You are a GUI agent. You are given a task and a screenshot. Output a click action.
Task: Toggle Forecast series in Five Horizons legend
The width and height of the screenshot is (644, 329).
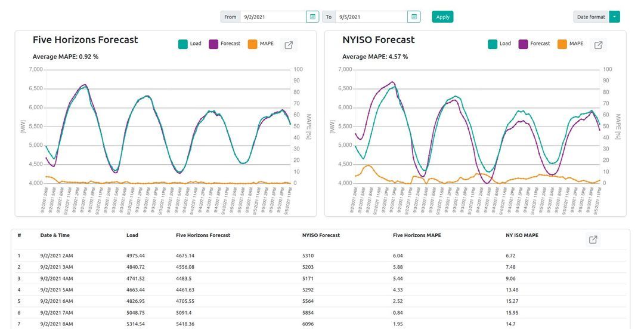pos(225,44)
